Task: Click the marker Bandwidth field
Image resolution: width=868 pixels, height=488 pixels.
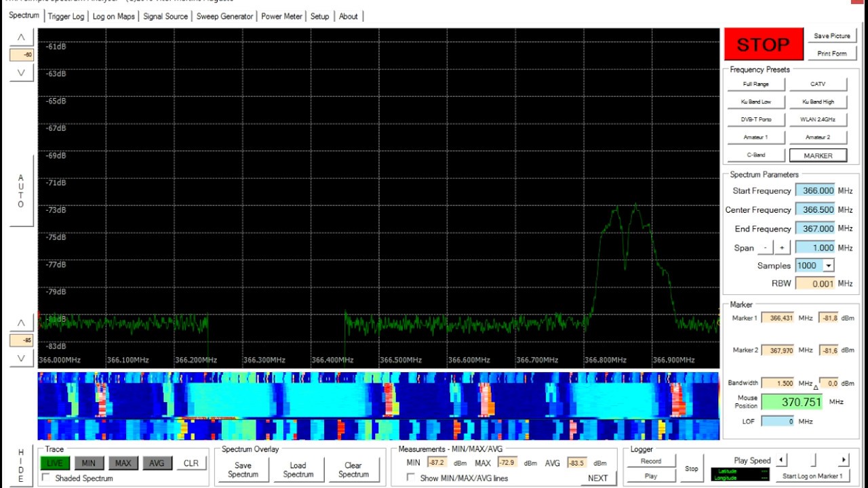Action: click(778, 383)
